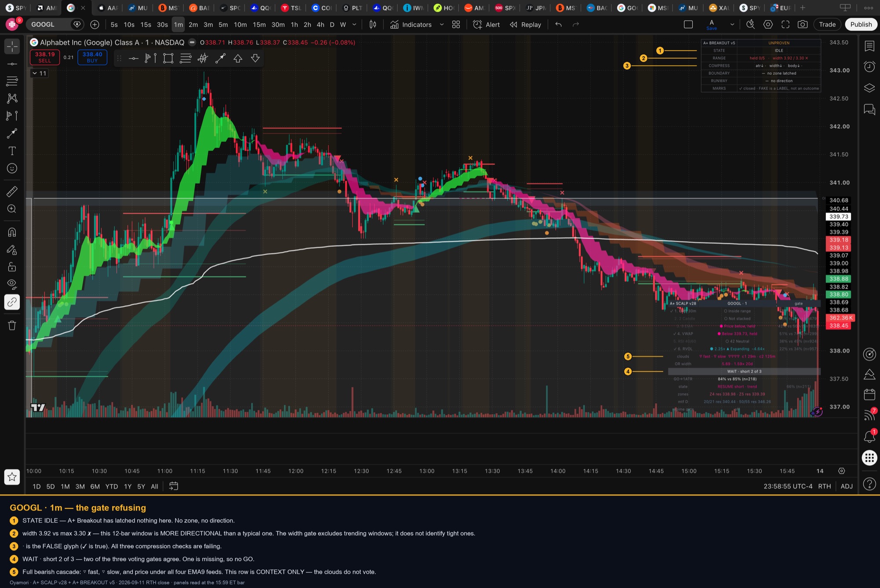Select the daily D interval
The image size is (880, 588).
coord(332,25)
